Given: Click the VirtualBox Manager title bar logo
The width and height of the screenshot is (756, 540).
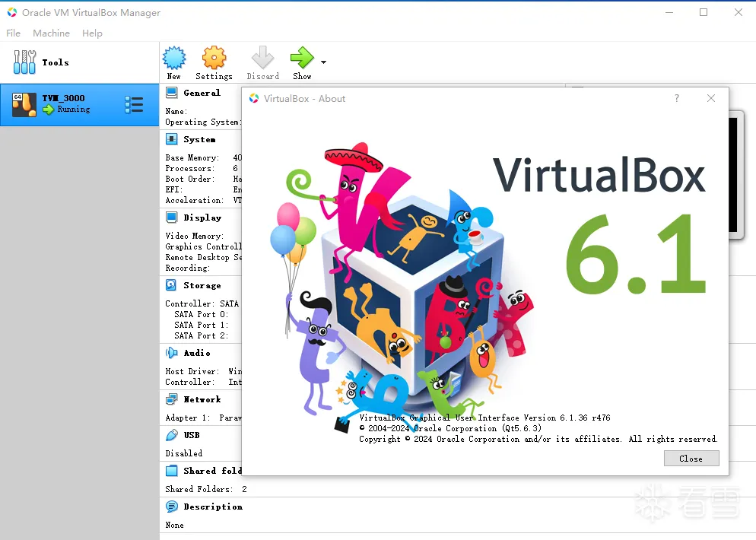Looking at the screenshot, I should tap(12, 12).
